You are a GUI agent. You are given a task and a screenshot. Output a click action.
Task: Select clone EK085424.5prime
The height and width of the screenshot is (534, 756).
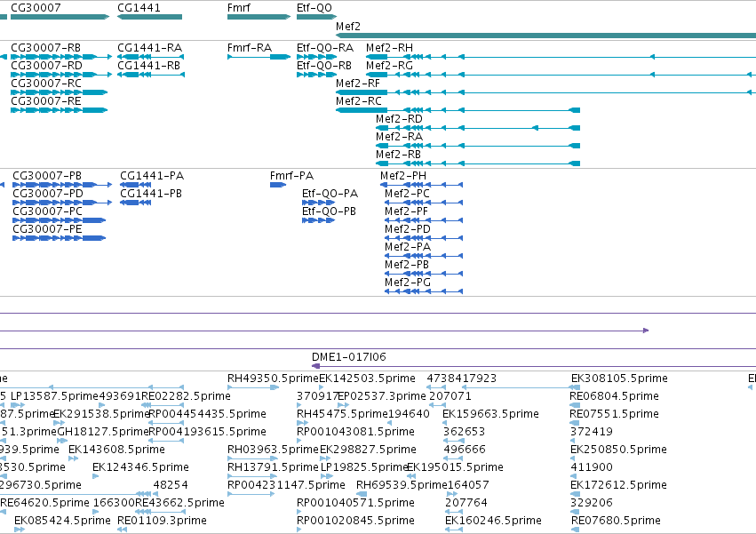click(20, 530)
